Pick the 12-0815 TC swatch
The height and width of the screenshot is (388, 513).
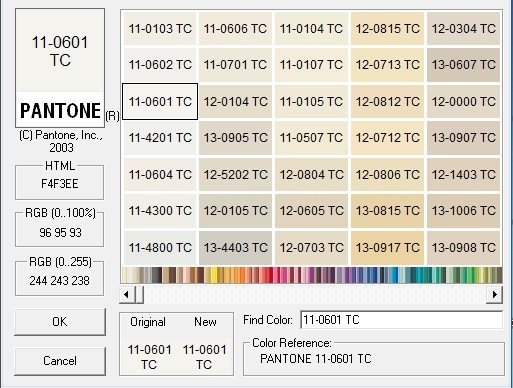pyautogui.click(x=387, y=29)
